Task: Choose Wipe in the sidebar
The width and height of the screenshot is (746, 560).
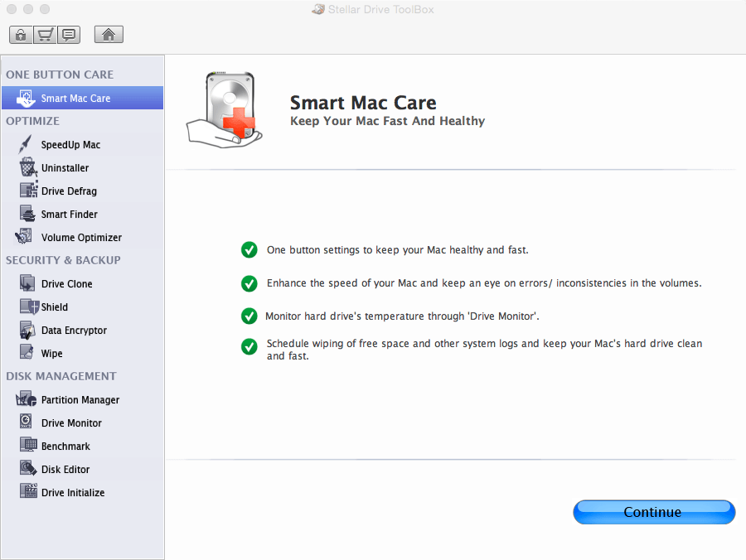Action: click(52, 354)
